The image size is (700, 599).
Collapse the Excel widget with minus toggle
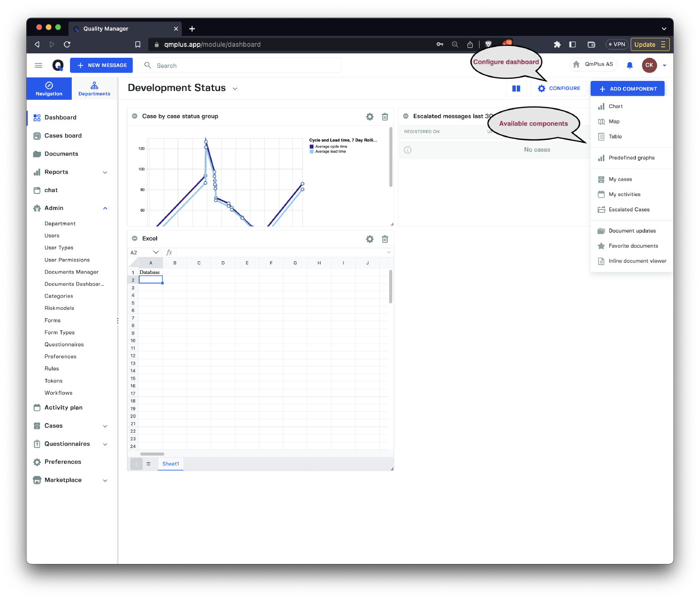coord(135,238)
